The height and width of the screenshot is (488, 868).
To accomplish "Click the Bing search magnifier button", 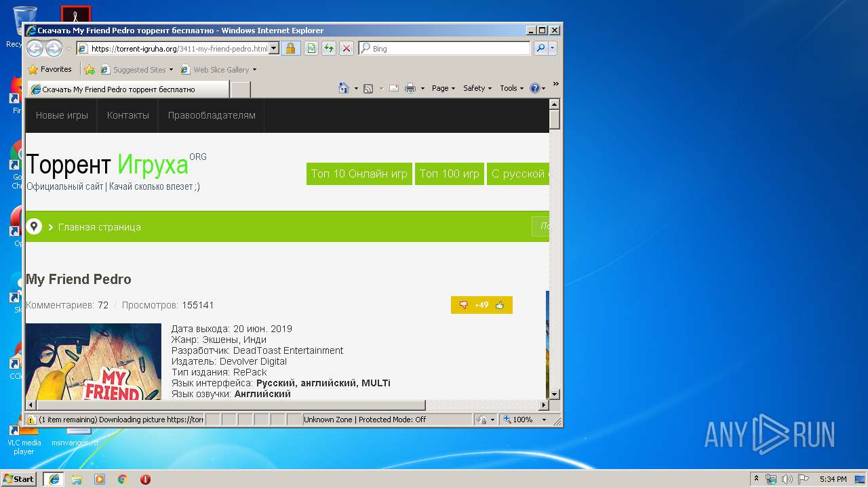I will (x=540, y=48).
